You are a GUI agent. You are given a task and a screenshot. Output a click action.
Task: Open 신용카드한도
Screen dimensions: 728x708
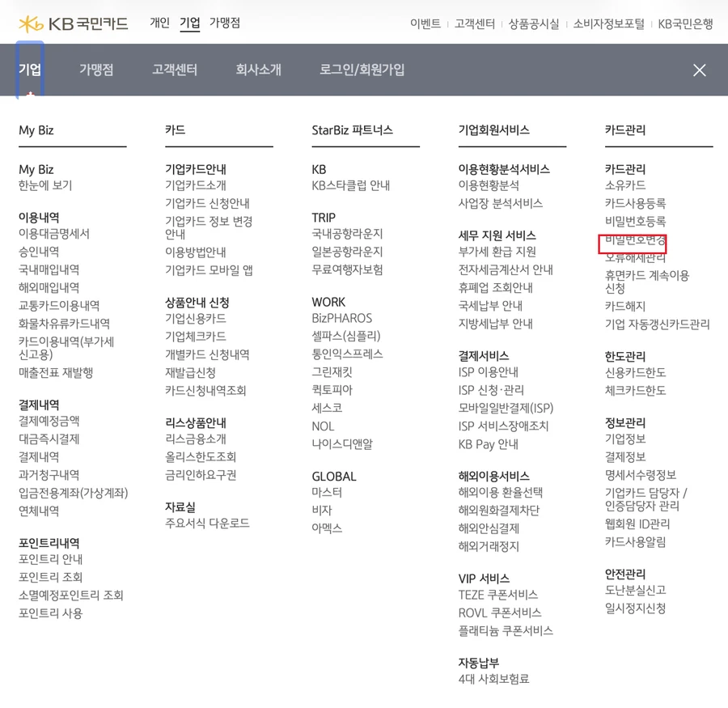point(635,372)
